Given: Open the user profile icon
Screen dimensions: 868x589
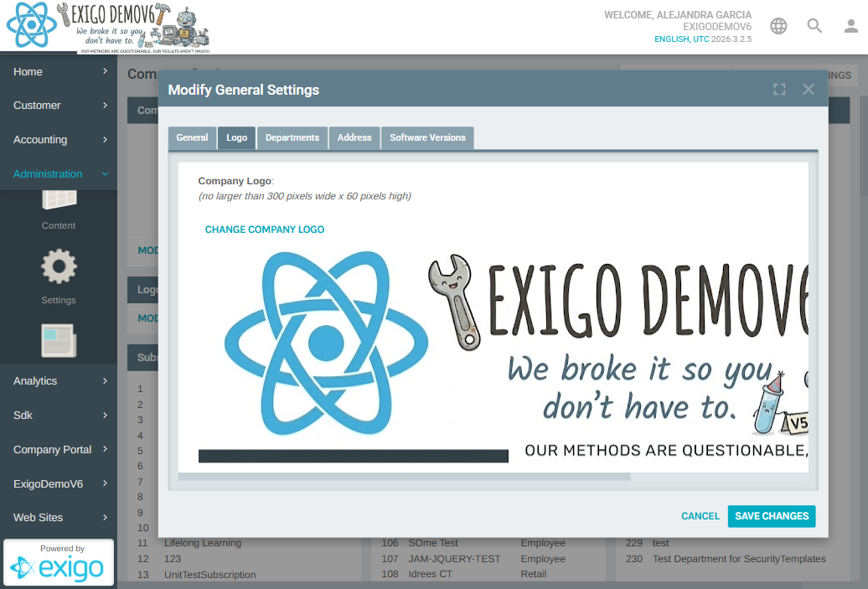Looking at the screenshot, I should [x=851, y=26].
